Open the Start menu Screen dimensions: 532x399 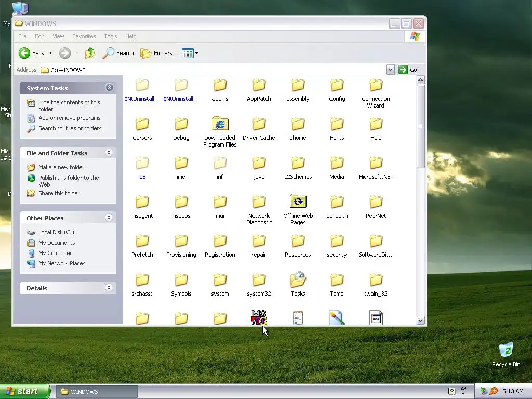25,392
